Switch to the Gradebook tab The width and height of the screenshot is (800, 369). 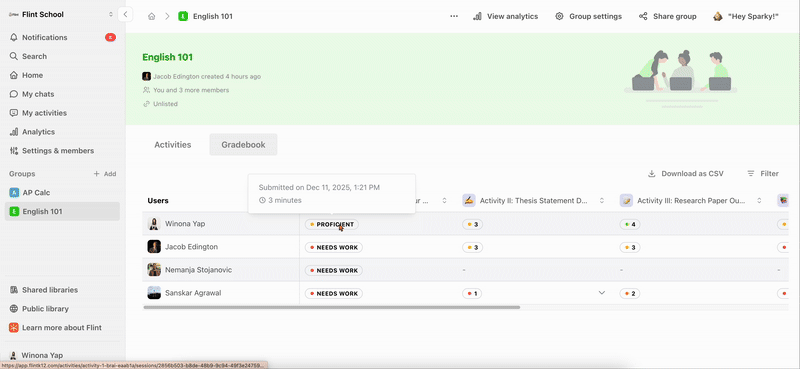pyautogui.click(x=243, y=144)
